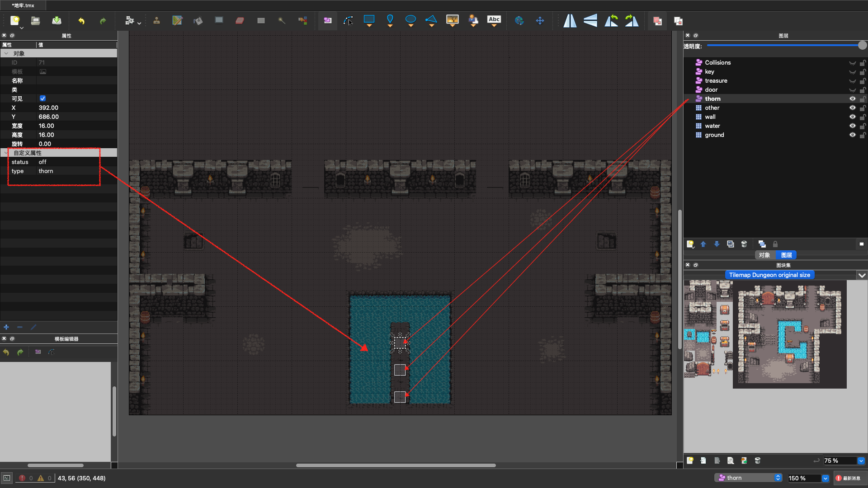Hide the wall layer
Screen dimensions: 868x488
tap(852, 117)
